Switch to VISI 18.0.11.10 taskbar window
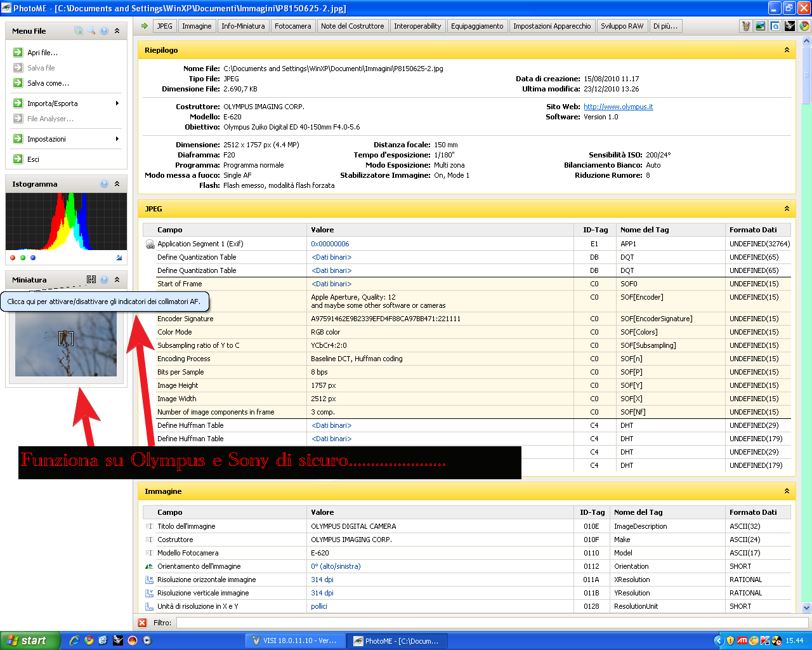Viewport: 812px width, 650px height. [x=296, y=640]
